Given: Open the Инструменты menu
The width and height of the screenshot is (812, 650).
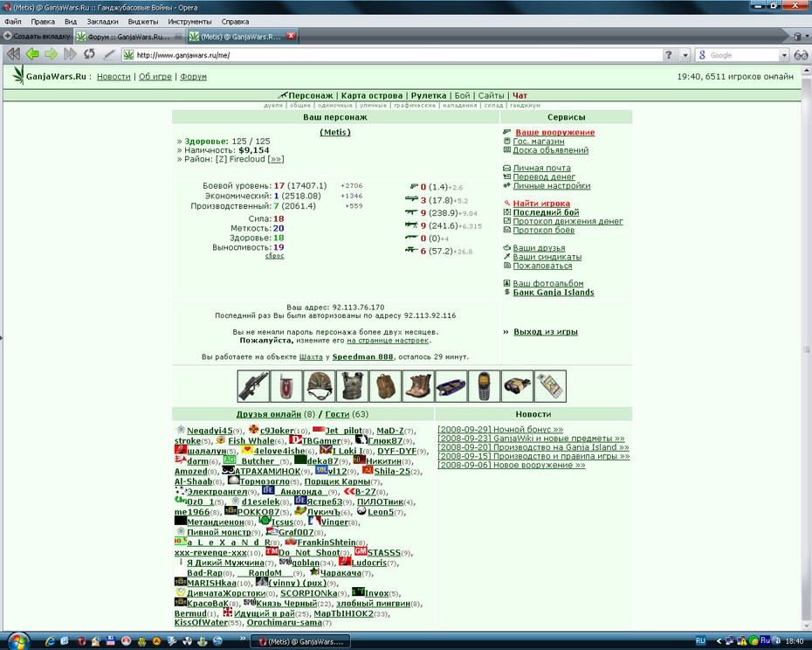Looking at the screenshot, I should [x=189, y=22].
